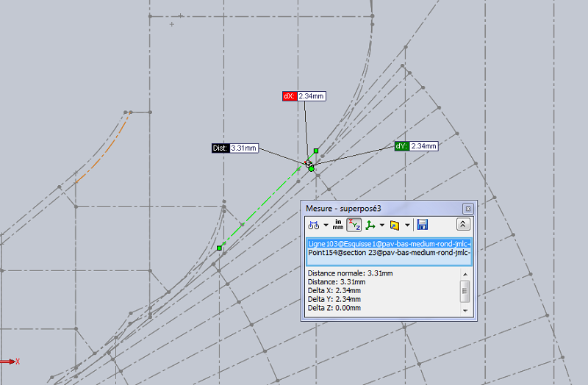Select arc/circle measurement mode icon
The image size is (588, 385).
314,225
